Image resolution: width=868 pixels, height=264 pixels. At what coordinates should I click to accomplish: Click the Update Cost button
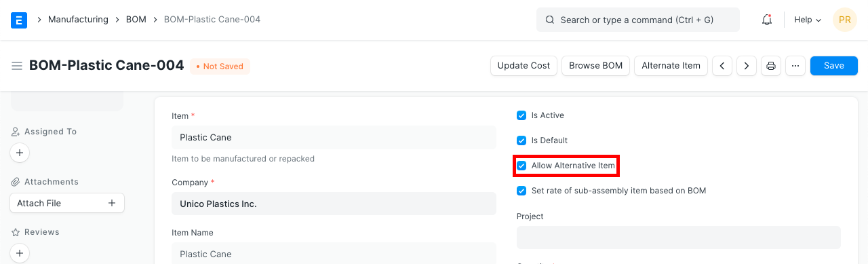tap(524, 66)
